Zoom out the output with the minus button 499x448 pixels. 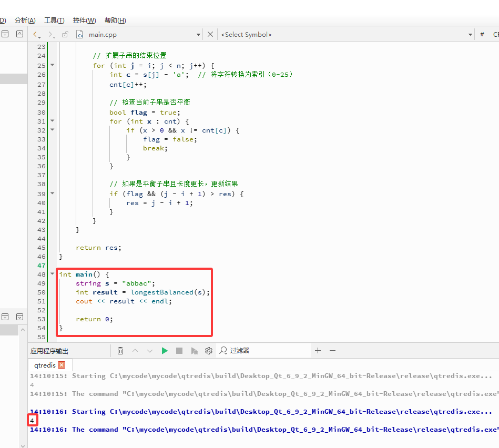pyautogui.click(x=332, y=351)
